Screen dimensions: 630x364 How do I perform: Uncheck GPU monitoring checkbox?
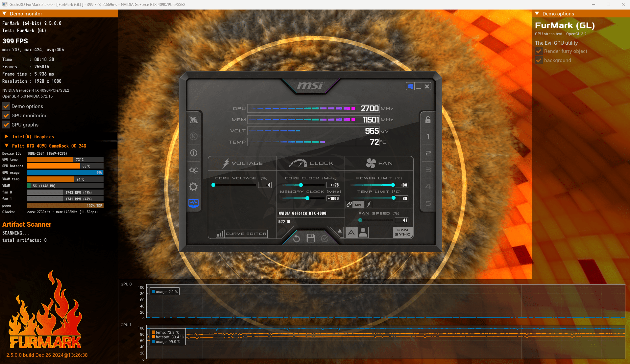6,116
